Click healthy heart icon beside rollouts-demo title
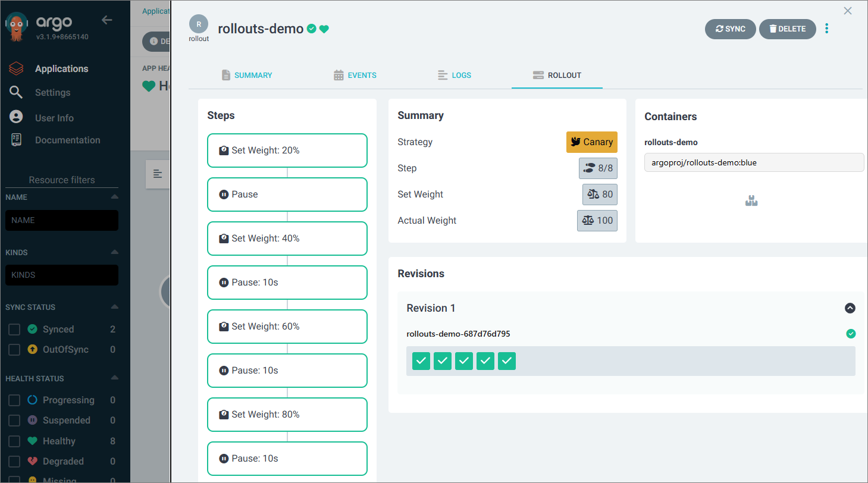868x483 pixels. point(324,29)
